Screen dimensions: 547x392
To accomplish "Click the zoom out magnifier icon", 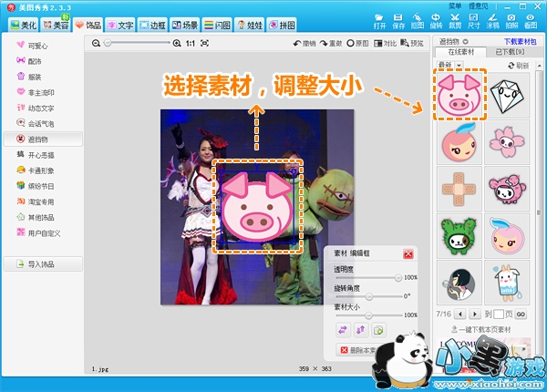I will click(96, 43).
